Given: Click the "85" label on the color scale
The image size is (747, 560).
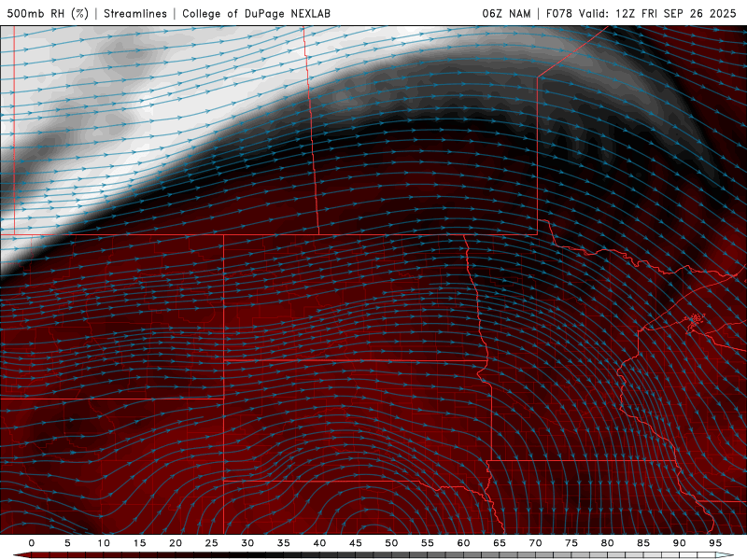Looking at the screenshot, I should pyautogui.click(x=643, y=543).
